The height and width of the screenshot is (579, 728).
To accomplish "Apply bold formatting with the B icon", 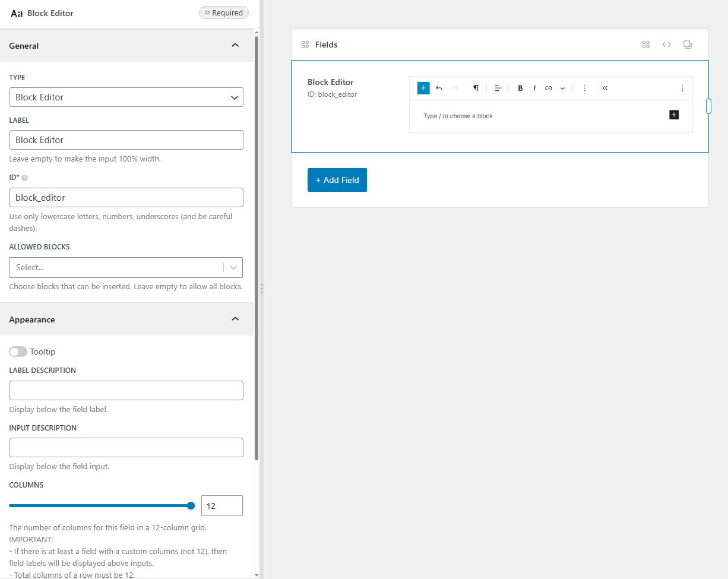I will (x=520, y=88).
